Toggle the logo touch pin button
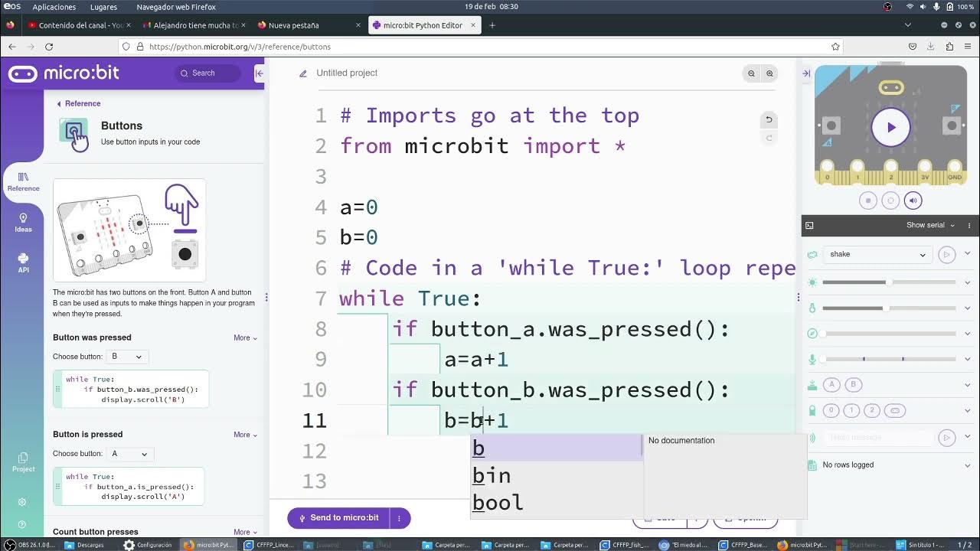This screenshot has height=551, width=980. (894, 411)
